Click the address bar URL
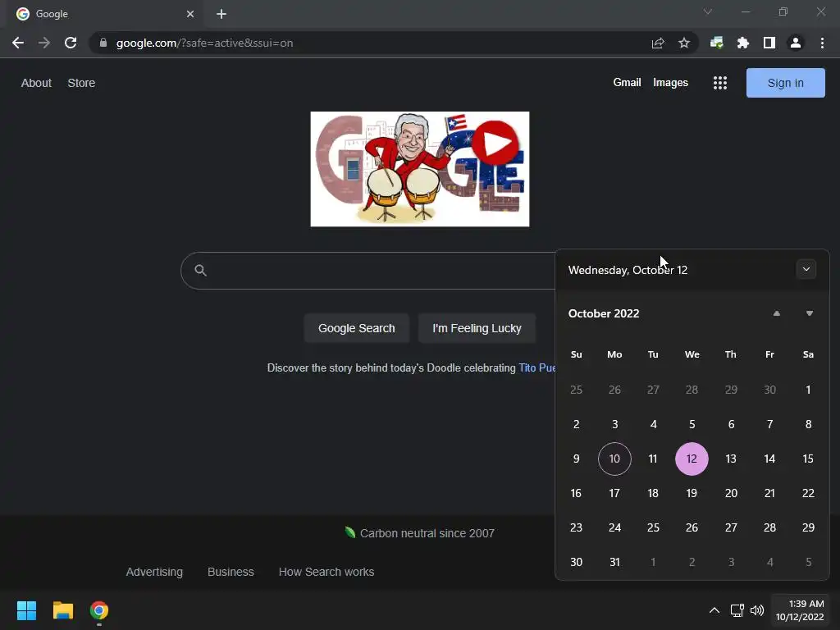Image resolution: width=840 pixels, height=630 pixels. 204,43
